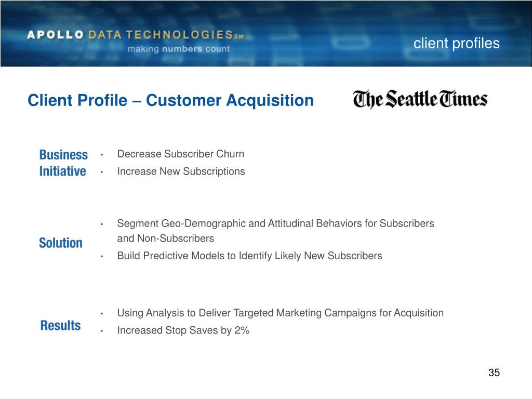Click the 'client profiles' header text
This screenshot has height=399, width=532.
click(456, 44)
